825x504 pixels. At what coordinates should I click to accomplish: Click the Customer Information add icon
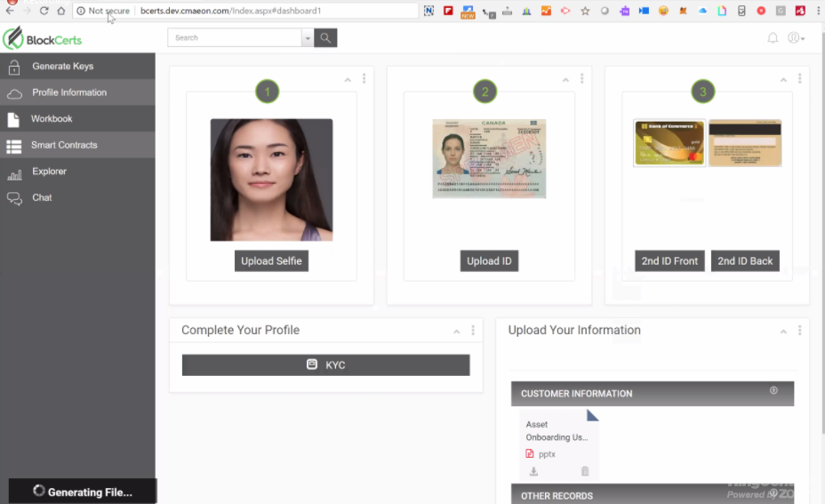pos(773,390)
